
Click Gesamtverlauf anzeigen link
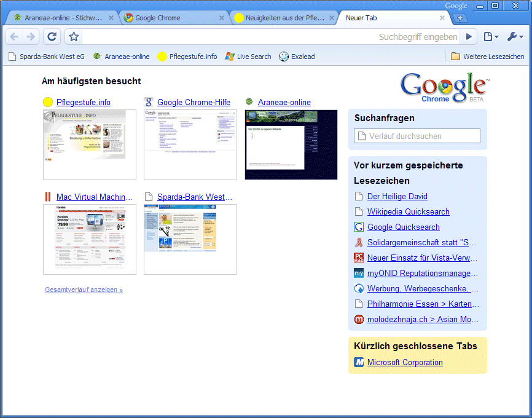(x=84, y=290)
